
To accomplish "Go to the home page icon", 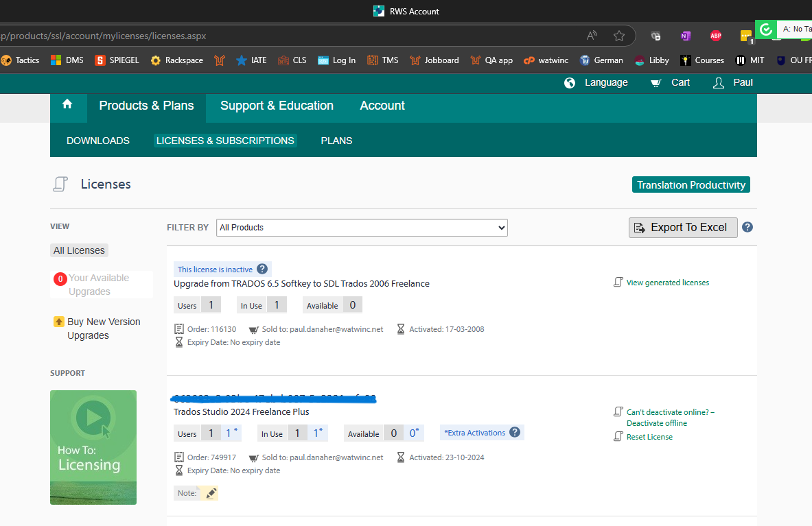I will coord(67,104).
